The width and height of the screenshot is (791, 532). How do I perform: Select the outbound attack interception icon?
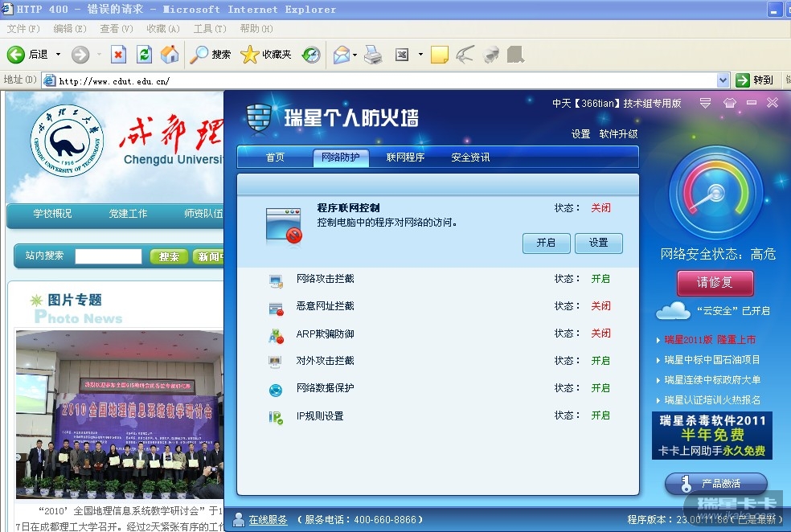[x=275, y=362]
